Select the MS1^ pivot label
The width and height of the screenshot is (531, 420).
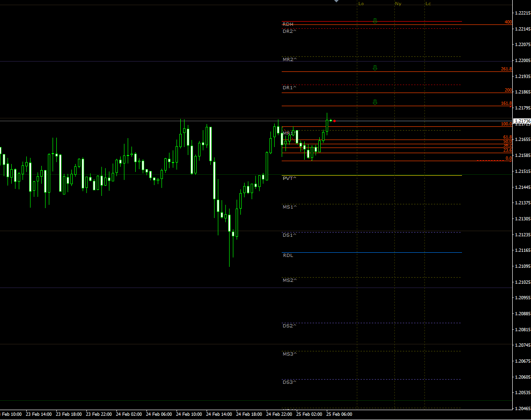point(290,207)
